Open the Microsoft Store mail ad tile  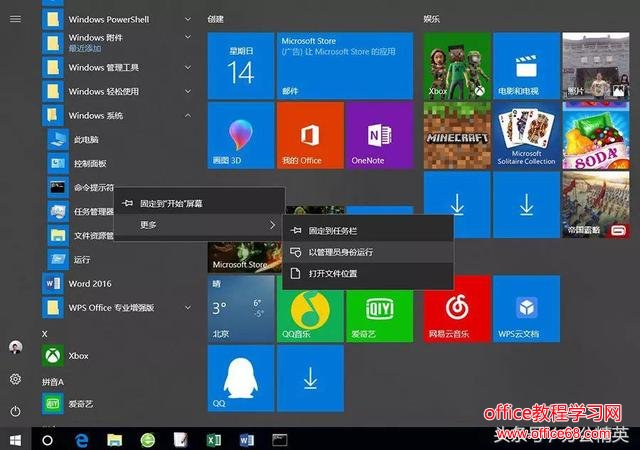click(x=345, y=66)
